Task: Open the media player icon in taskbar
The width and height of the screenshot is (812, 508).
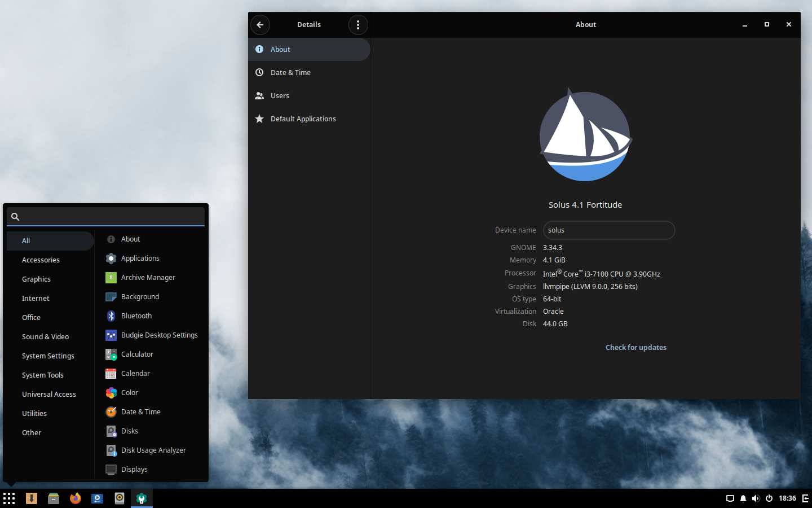Action: tap(98, 498)
